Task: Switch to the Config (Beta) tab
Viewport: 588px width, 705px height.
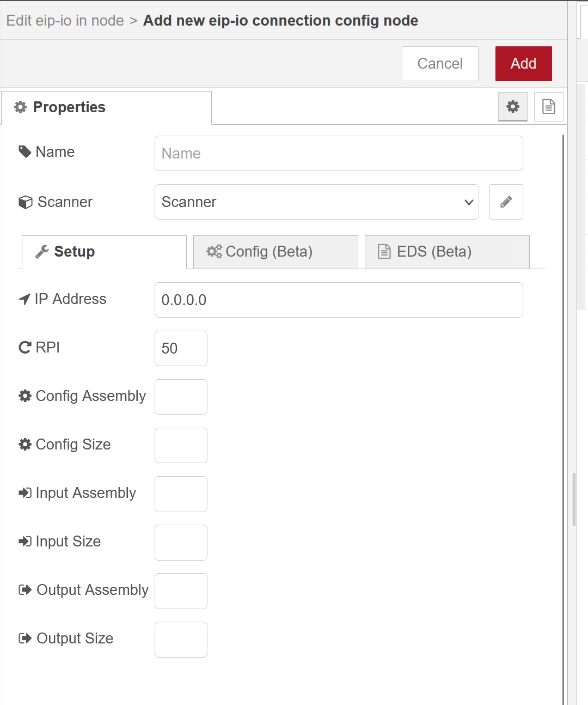Action: (x=275, y=252)
